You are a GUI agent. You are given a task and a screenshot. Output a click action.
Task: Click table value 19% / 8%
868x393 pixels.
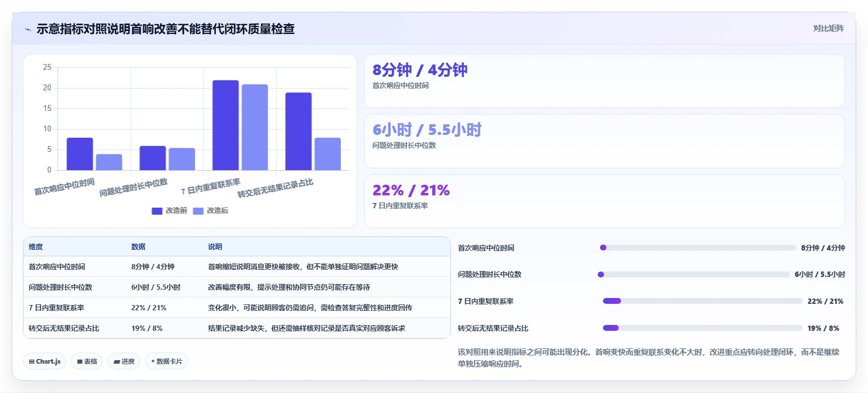point(147,328)
